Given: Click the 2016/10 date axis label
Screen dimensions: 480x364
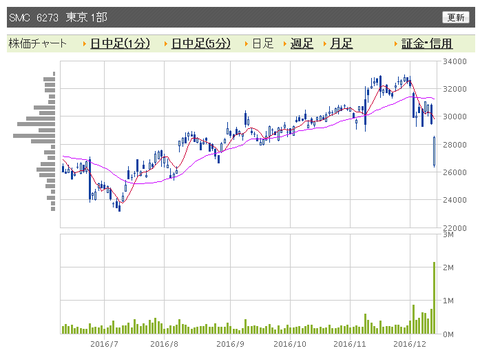Looking at the screenshot, I should tap(290, 344).
